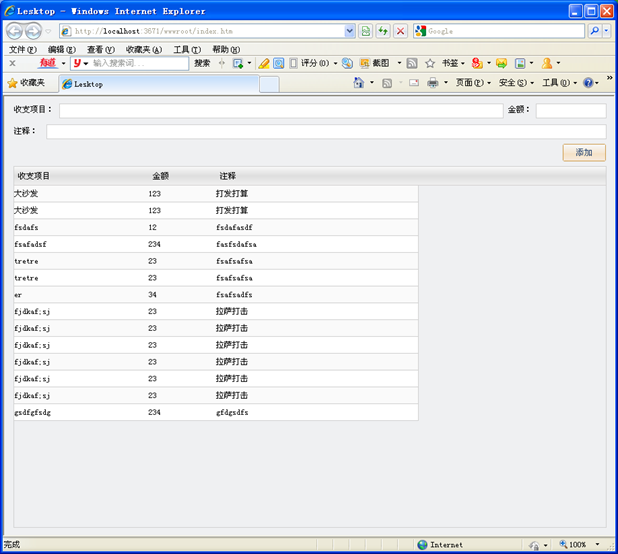The height and width of the screenshot is (554, 618).
Task: Focus the 金额 amount input field
Action: point(571,111)
